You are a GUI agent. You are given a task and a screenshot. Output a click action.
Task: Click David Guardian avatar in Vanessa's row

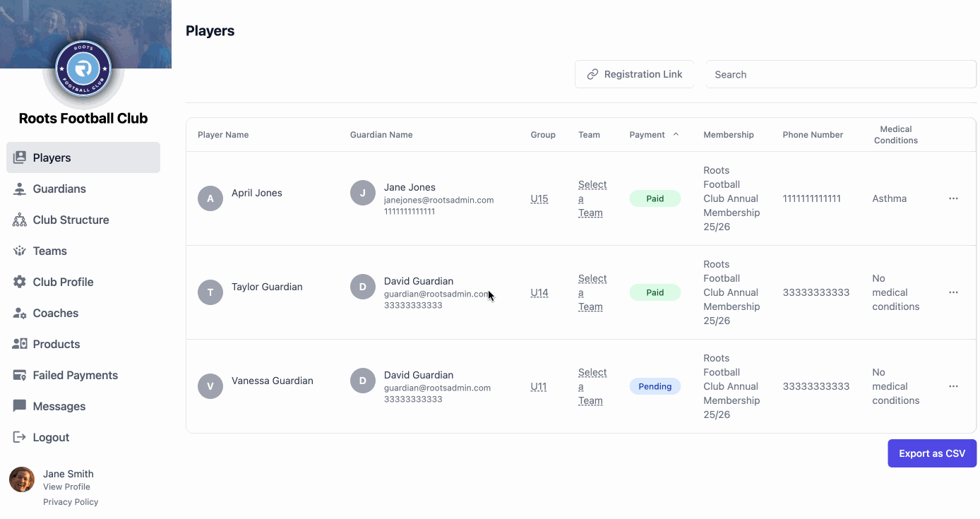363,381
